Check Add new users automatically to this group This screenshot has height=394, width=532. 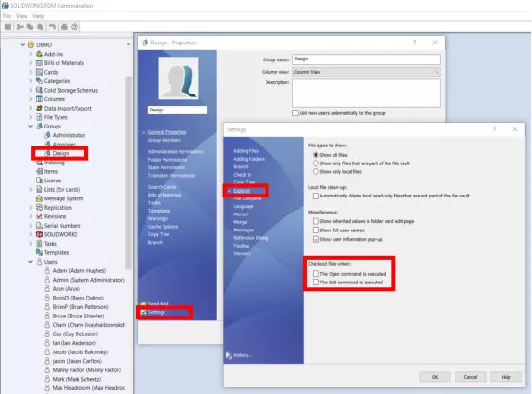coord(295,113)
